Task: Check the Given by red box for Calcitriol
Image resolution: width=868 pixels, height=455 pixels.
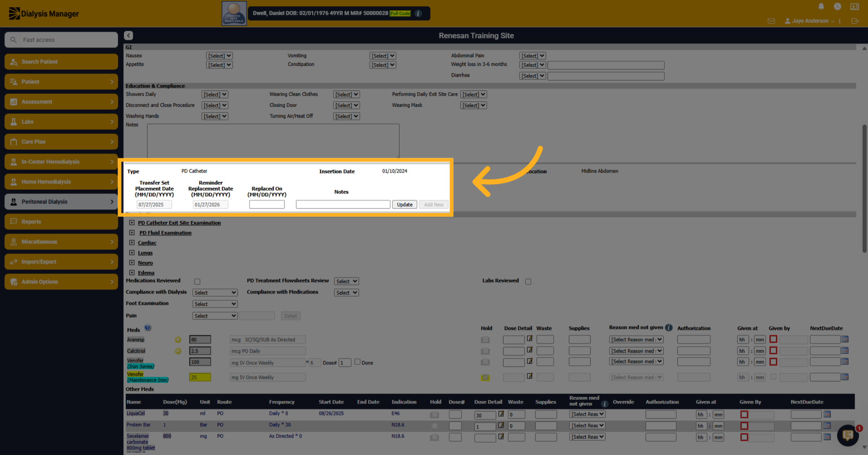Action: coord(773,350)
